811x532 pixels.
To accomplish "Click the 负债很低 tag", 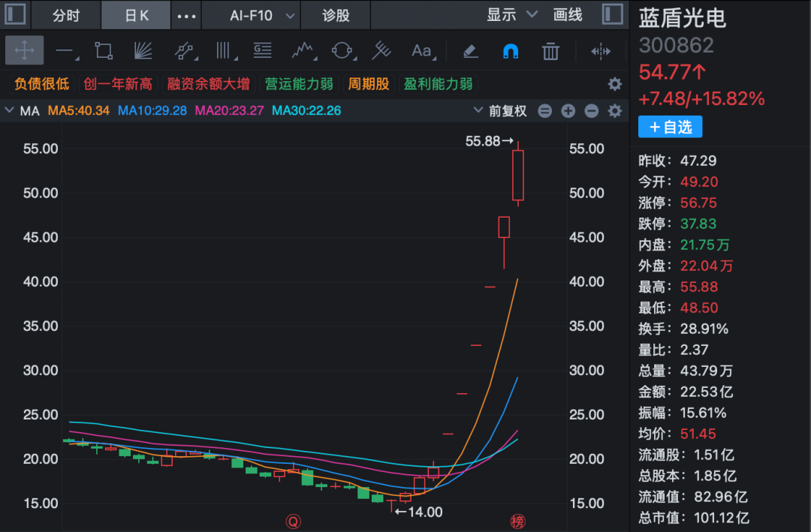I will pos(42,84).
